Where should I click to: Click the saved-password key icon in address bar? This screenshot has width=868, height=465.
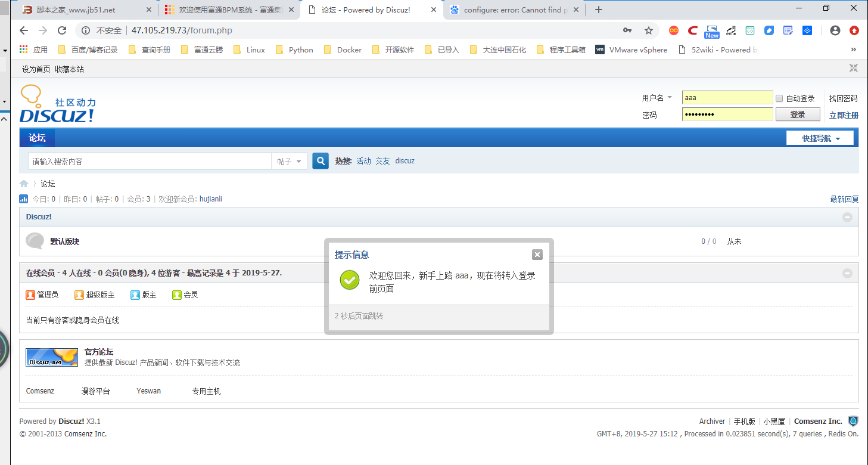pos(627,30)
